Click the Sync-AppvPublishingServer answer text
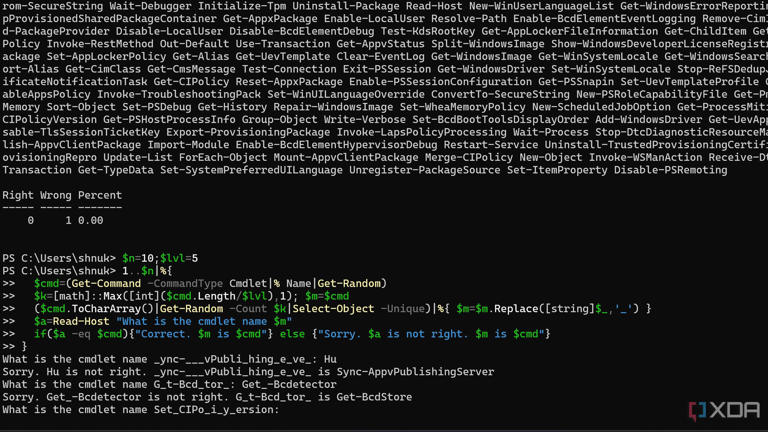Viewport: 768px width, 432px height. point(415,372)
